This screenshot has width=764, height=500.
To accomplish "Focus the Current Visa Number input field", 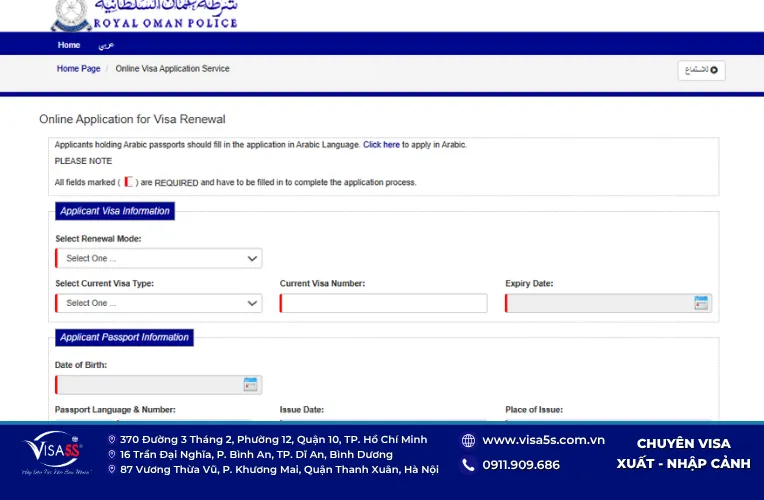I will point(383,303).
